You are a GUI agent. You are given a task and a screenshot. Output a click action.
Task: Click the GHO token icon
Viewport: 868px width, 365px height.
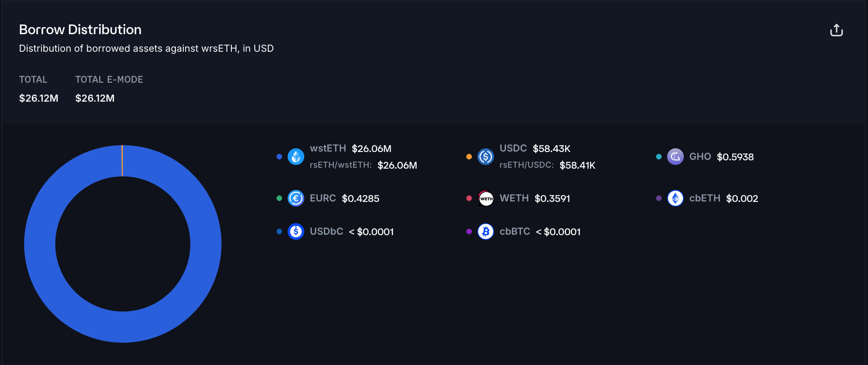coord(675,157)
